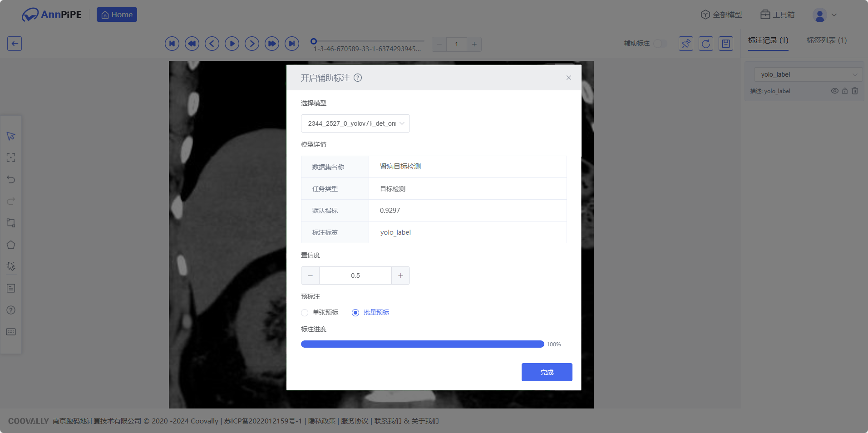Image resolution: width=868 pixels, height=433 pixels.
Task: Click the pin icon in toolbar
Action: tap(686, 44)
